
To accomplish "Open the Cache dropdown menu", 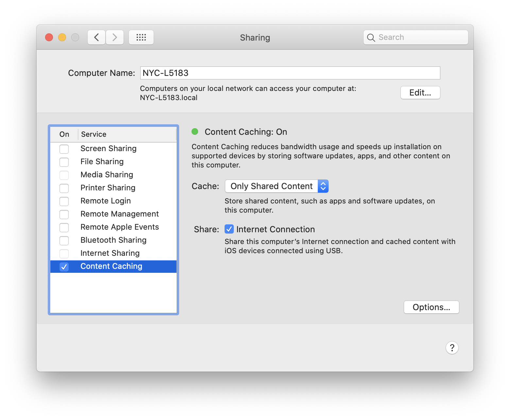I will [277, 186].
